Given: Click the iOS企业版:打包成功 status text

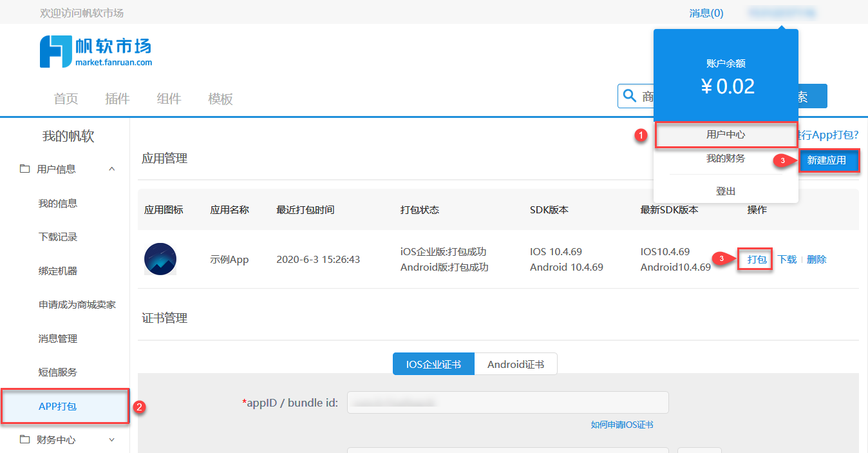Looking at the screenshot, I should click(443, 251).
